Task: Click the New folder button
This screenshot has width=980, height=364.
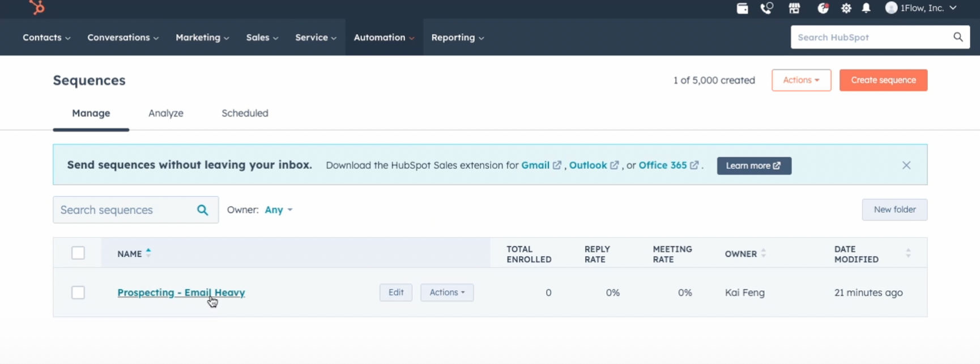Action: pyautogui.click(x=894, y=209)
